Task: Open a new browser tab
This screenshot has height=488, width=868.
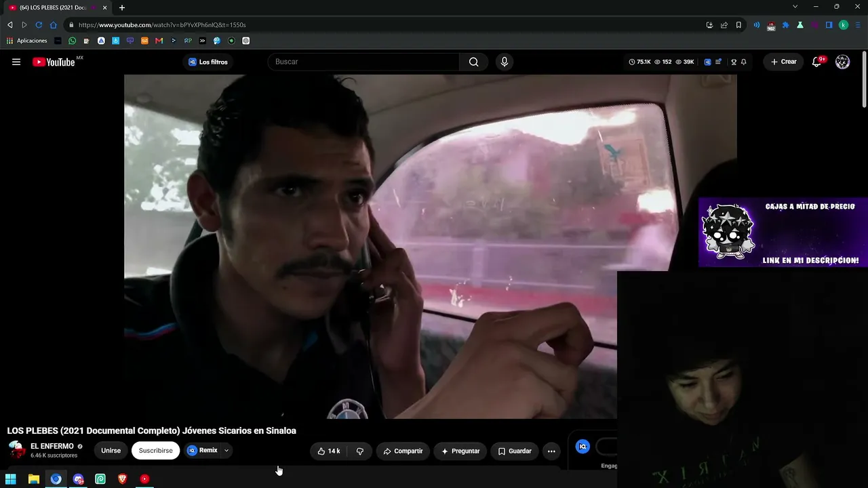Action: coord(122,7)
